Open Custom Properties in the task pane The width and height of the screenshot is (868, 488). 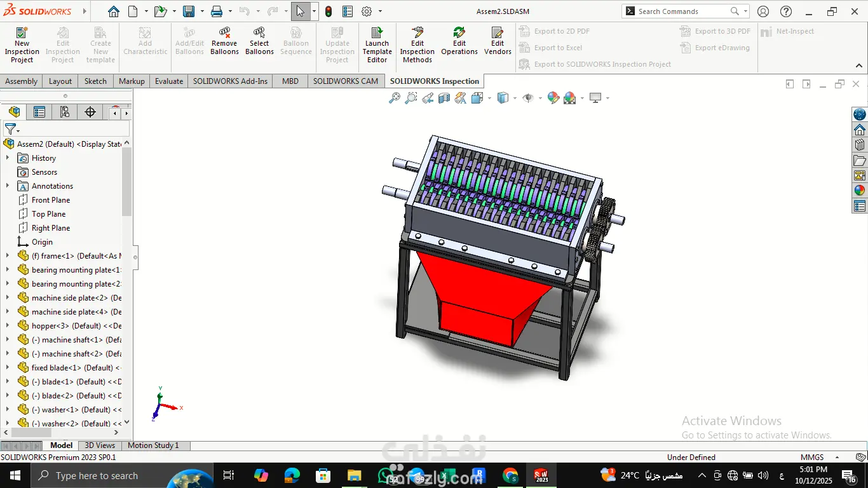[860, 206]
